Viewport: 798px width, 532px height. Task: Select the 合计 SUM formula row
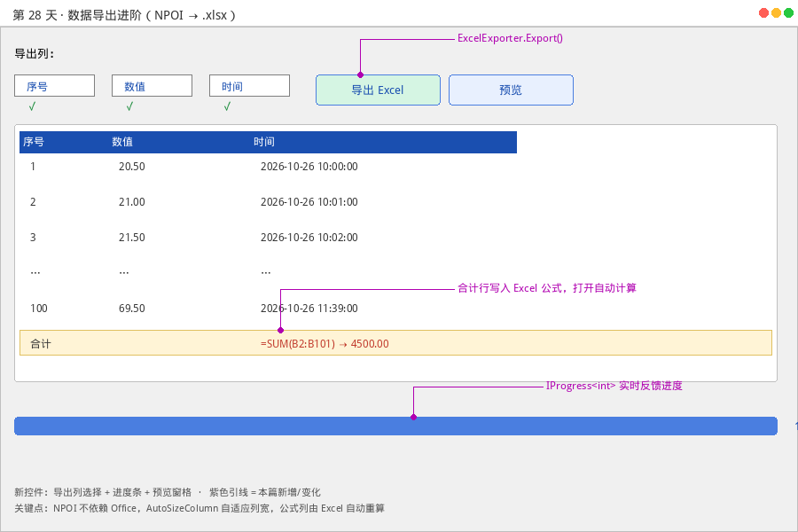(396, 342)
